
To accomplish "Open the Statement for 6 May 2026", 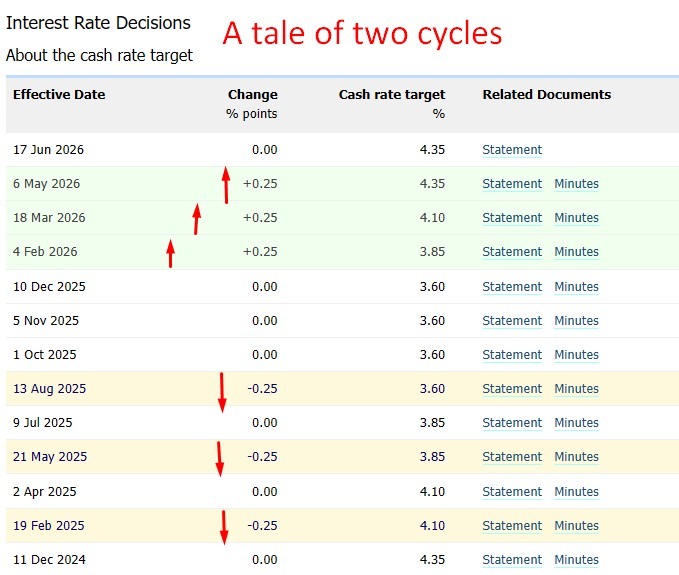I will pyautogui.click(x=512, y=184).
